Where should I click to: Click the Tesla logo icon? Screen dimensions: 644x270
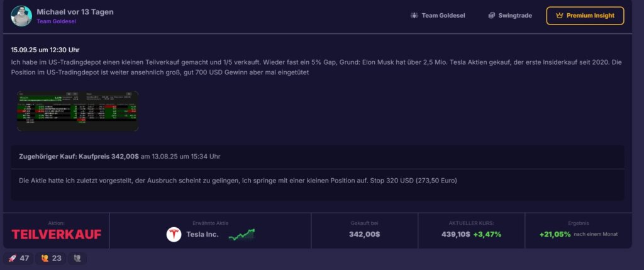tap(174, 235)
